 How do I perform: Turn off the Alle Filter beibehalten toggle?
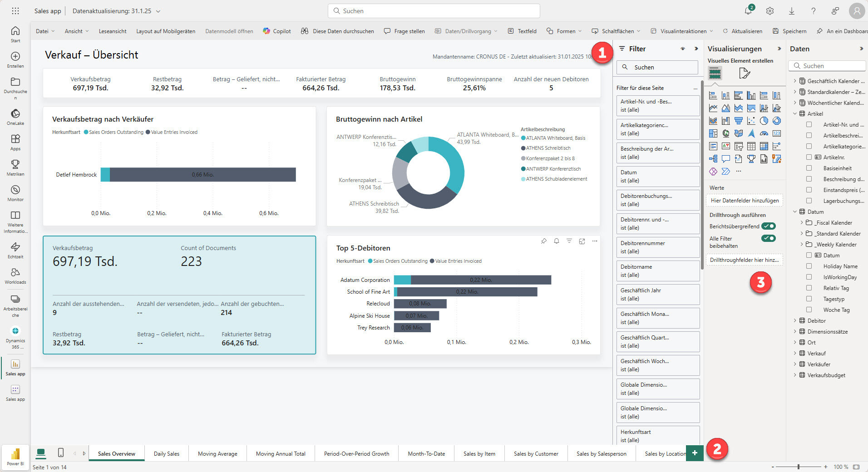tap(769, 238)
